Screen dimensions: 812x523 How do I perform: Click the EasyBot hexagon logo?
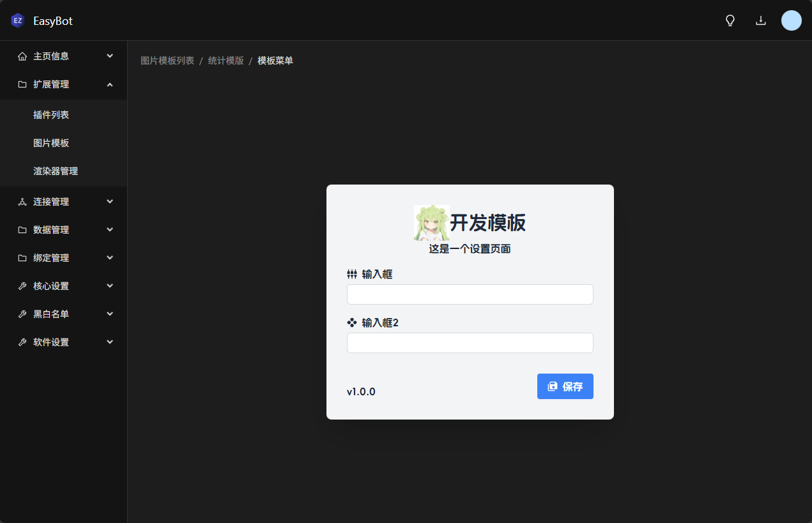[18, 20]
